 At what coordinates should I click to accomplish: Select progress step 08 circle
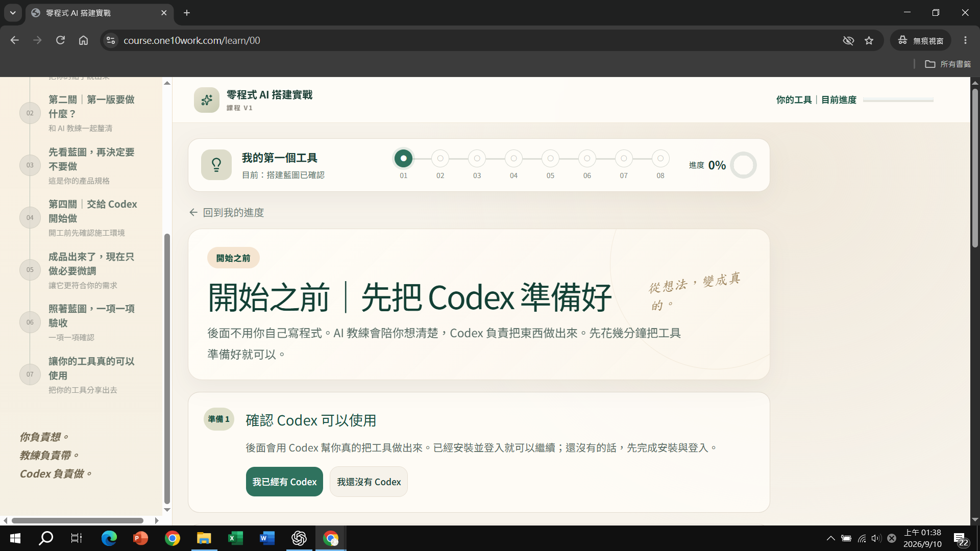point(660,158)
